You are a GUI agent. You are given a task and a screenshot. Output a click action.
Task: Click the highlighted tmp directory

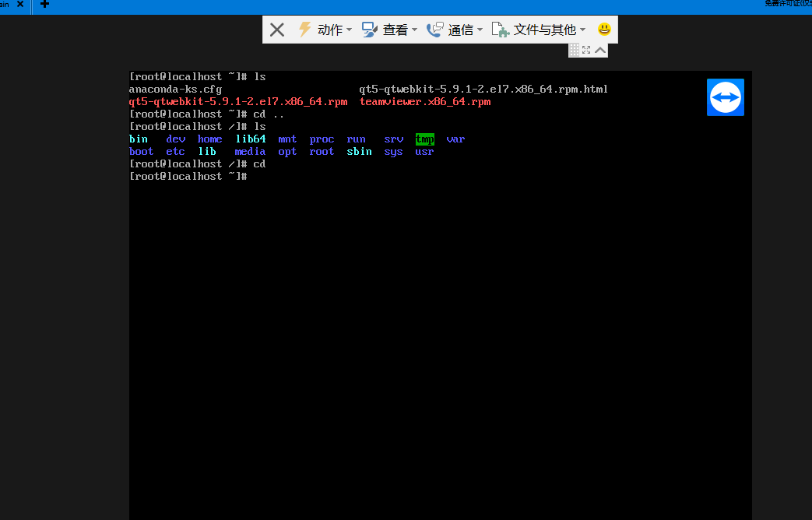[x=424, y=139]
